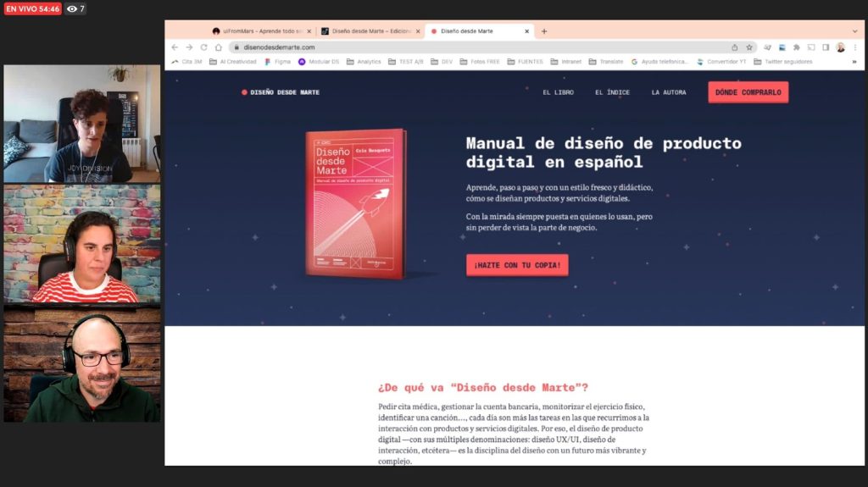Click the Diseño desde Marte book cover
Screen dimensions: 868x487
(x=356, y=203)
